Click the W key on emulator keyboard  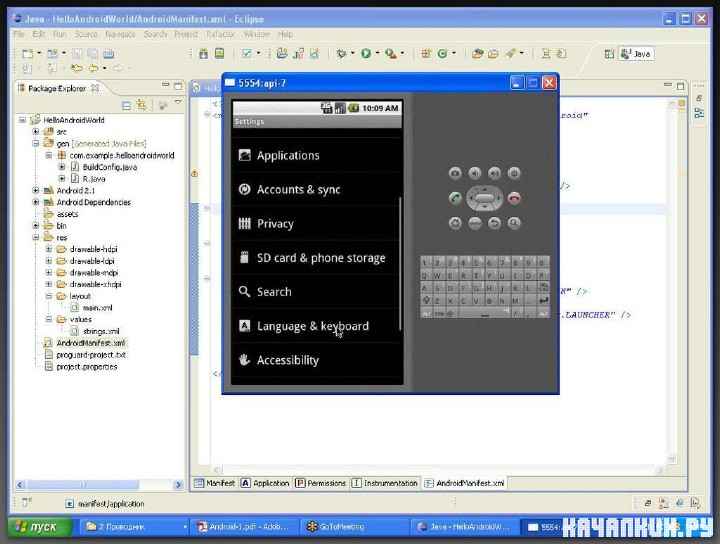pyautogui.click(x=437, y=275)
